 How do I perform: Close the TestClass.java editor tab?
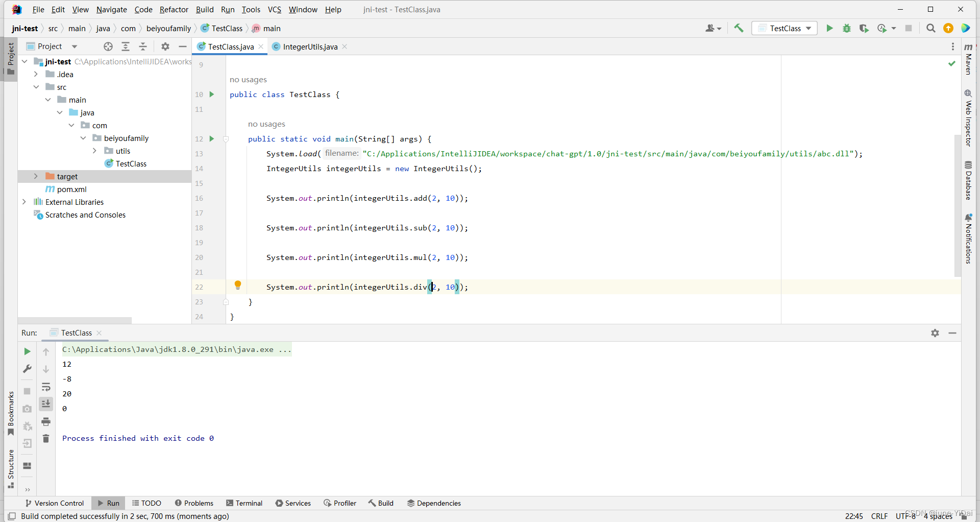(x=261, y=46)
